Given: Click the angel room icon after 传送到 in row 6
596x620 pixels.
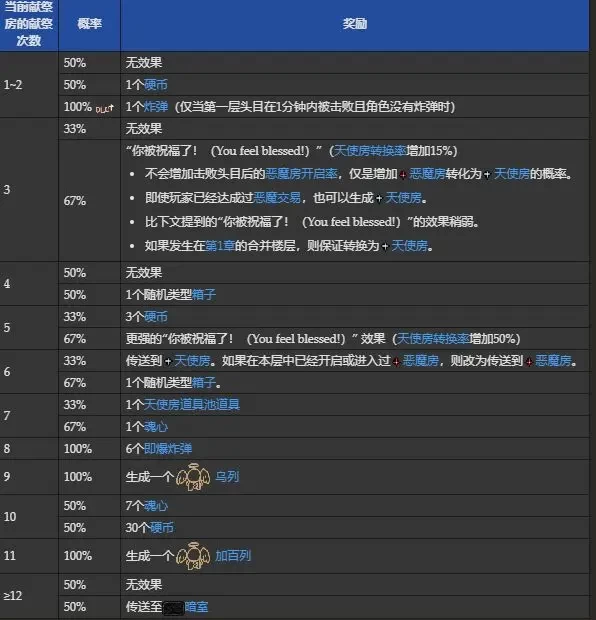Looking at the screenshot, I should click(x=168, y=361).
